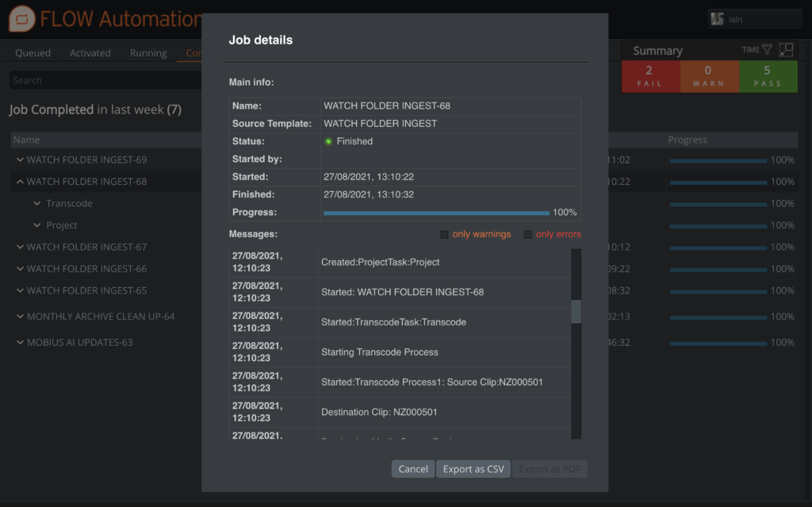This screenshot has height=507, width=812.
Task: Select message Started: WATCH FOLDER INGEST-68
Action: pos(402,293)
